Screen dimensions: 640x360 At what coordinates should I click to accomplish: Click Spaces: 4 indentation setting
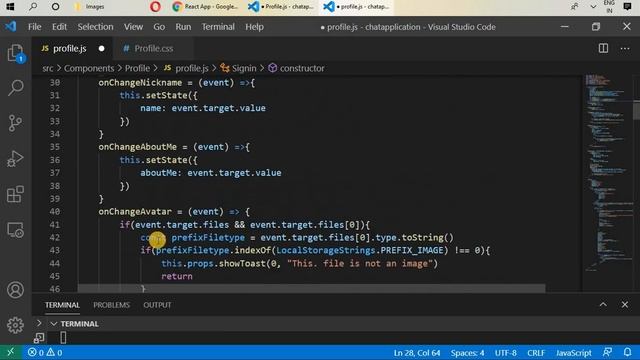(x=467, y=353)
